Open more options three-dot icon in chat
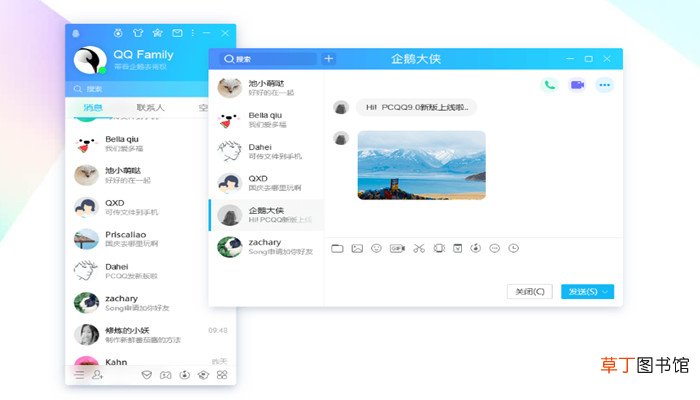Viewport: 700px width, 400px height. [x=604, y=85]
